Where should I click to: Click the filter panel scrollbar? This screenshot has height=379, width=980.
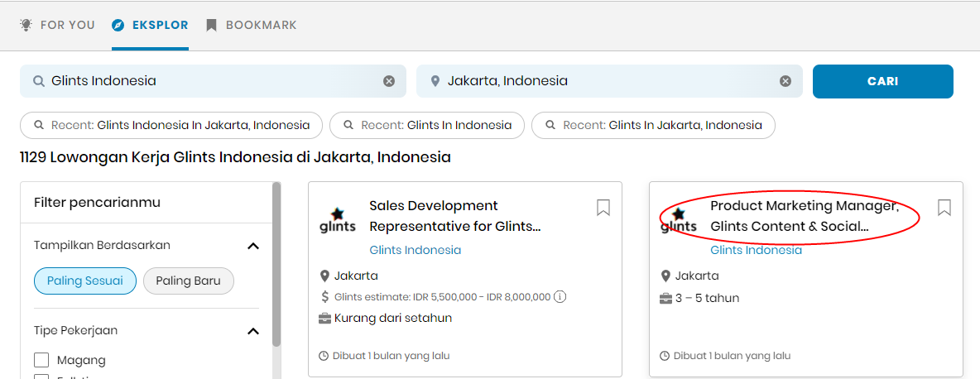277,262
